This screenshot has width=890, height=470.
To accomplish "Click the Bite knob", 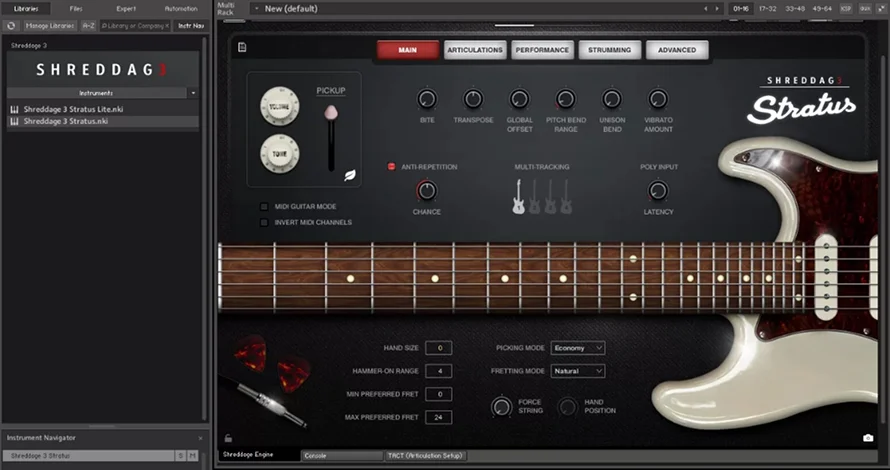I will click(x=427, y=99).
